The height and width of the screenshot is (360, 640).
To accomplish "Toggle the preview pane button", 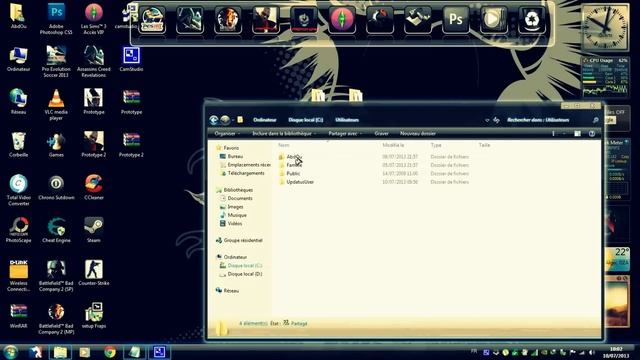I will pyautogui.click(x=577, y=133).
